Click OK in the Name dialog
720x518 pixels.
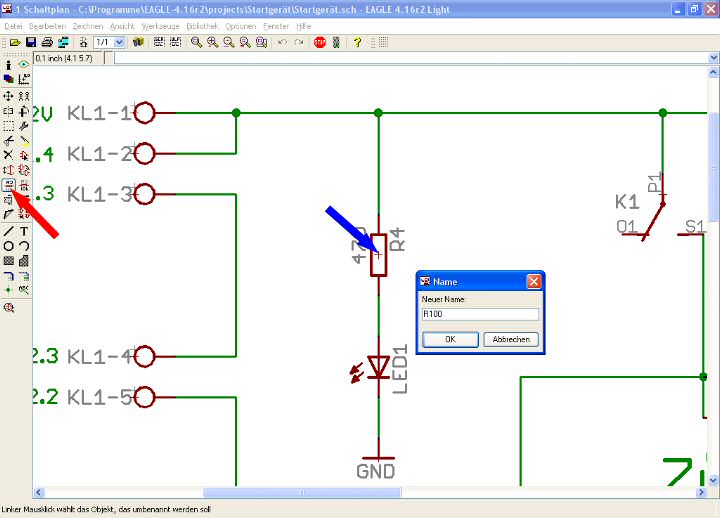(x=449, y=340)
